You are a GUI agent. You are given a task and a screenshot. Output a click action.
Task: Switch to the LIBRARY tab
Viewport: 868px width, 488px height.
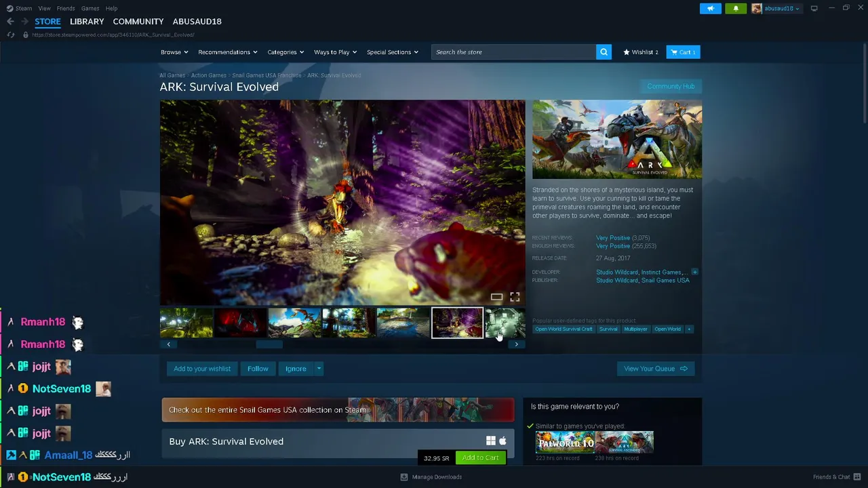(x=87, y=22)
